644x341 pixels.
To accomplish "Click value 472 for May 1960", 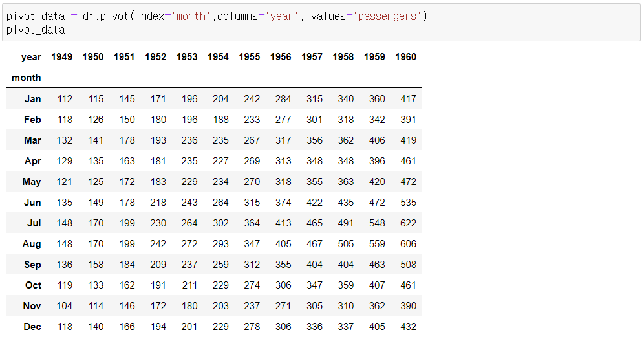I will tap(408, 182).
